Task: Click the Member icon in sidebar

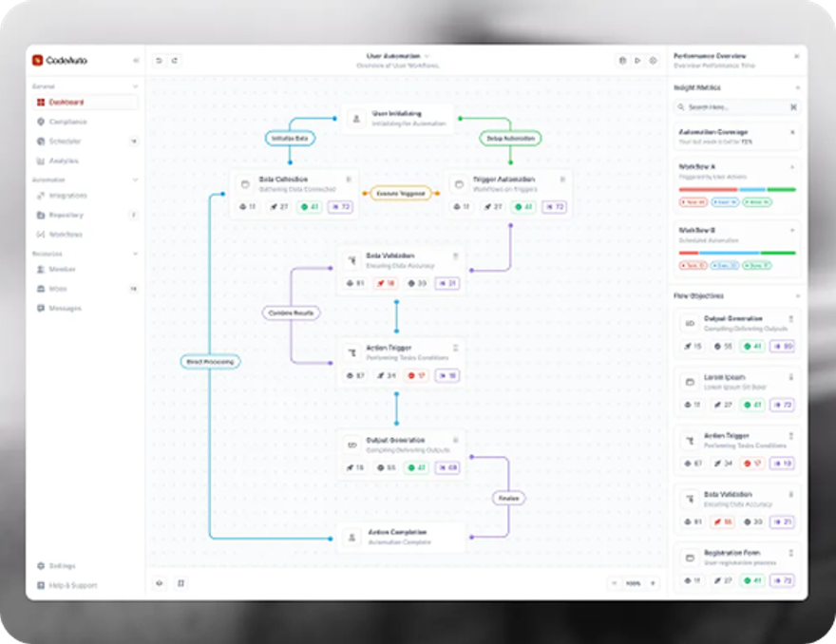Action: (x=41, y=269)
